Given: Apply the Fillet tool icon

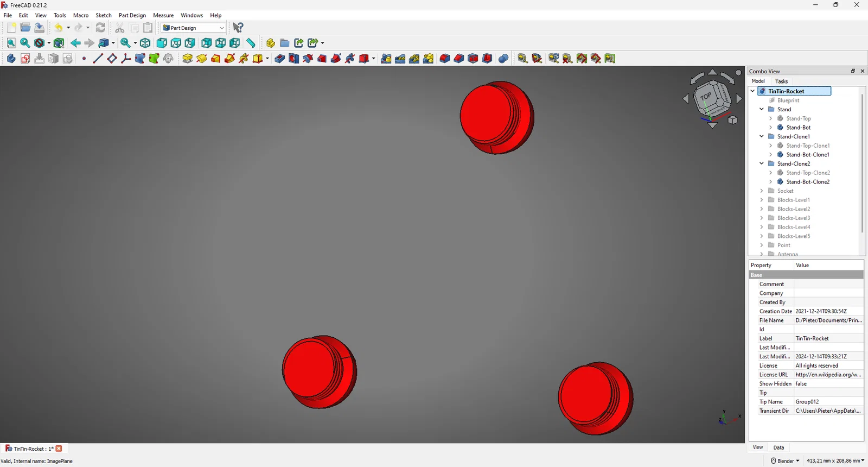Looking at the screenshot, I should (x=445, y=59).
